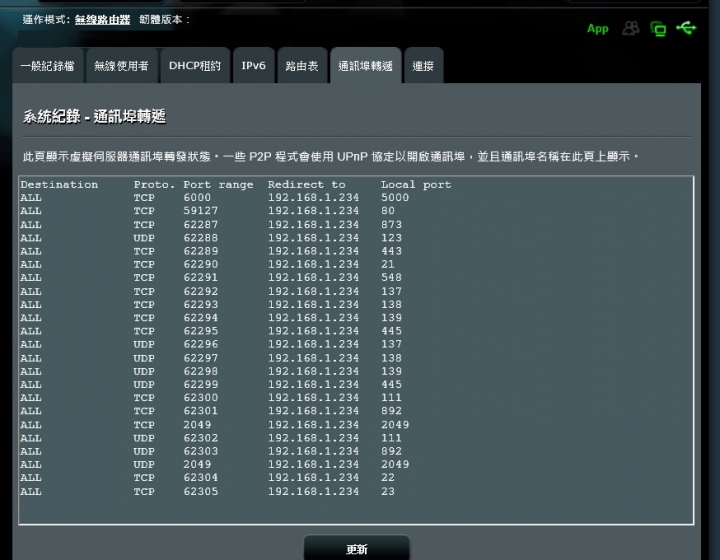
Task: Click port range value 6000
Action: pyautogui.click(x=197, y=197)
